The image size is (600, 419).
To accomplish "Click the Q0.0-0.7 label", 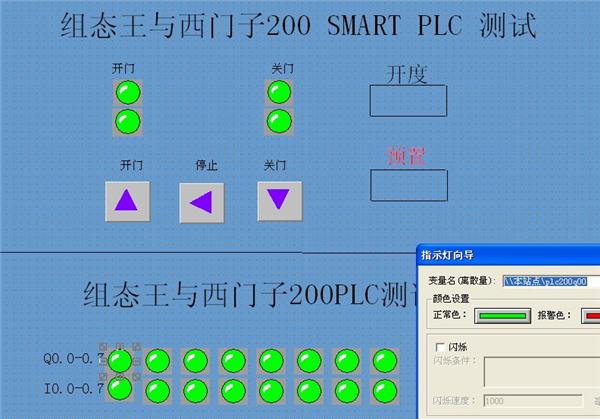I will pyautogui.click(x=73, y=359).
